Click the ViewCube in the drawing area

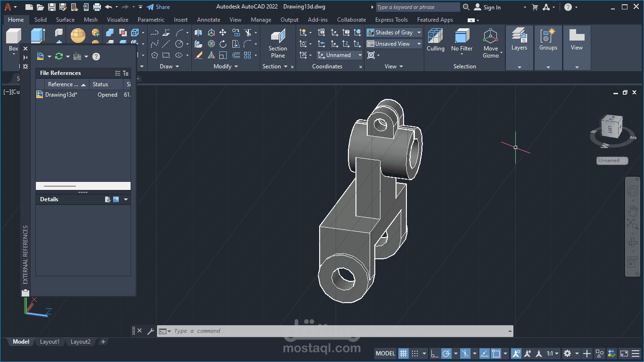point(611,127)
